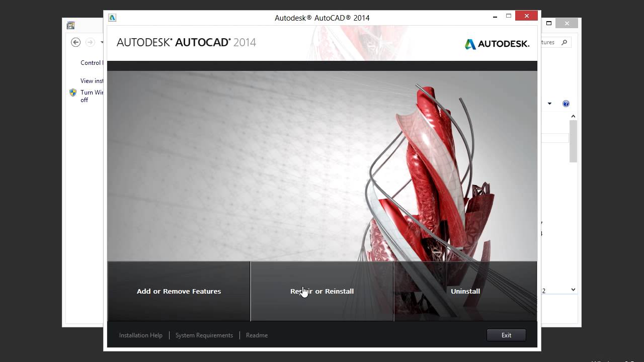
Task: Expand details chevron at bottom of Control Panel
Action: [573, 290]
